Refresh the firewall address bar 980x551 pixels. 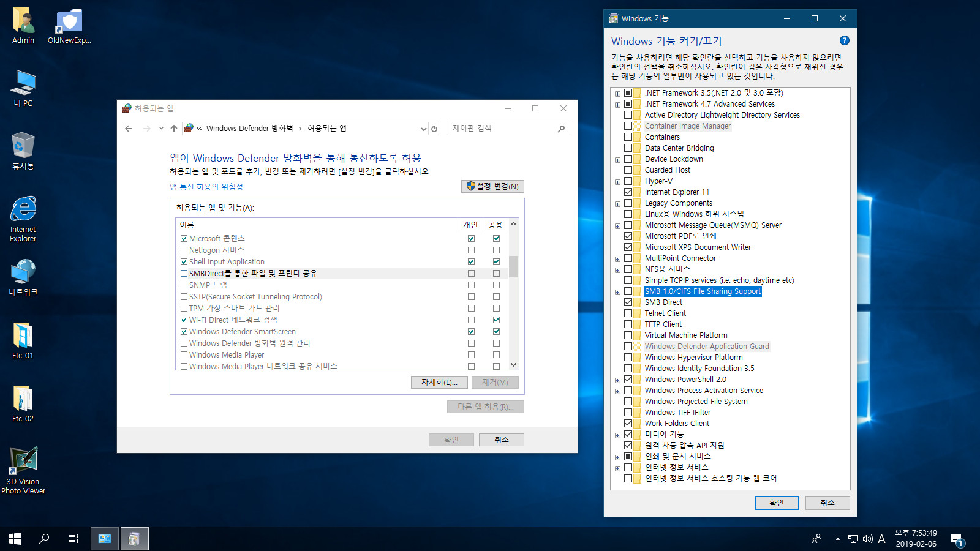click(434, 129)
